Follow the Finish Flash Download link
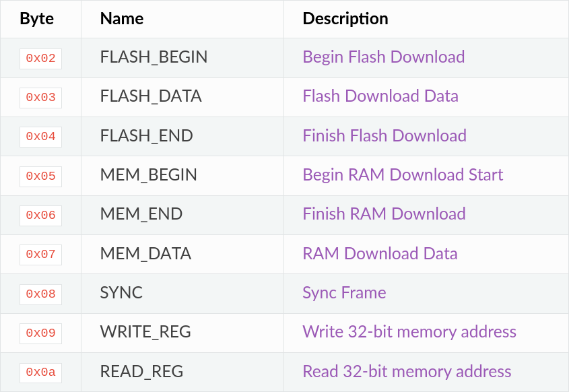This screenshot has width=569, height=392. tap(384, 135)
